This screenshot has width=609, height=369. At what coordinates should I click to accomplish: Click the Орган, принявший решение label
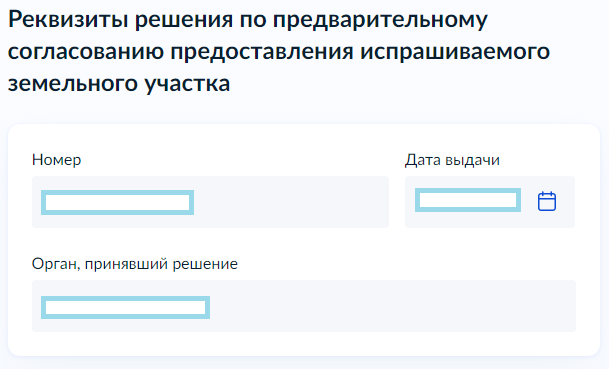click(135, 264)
